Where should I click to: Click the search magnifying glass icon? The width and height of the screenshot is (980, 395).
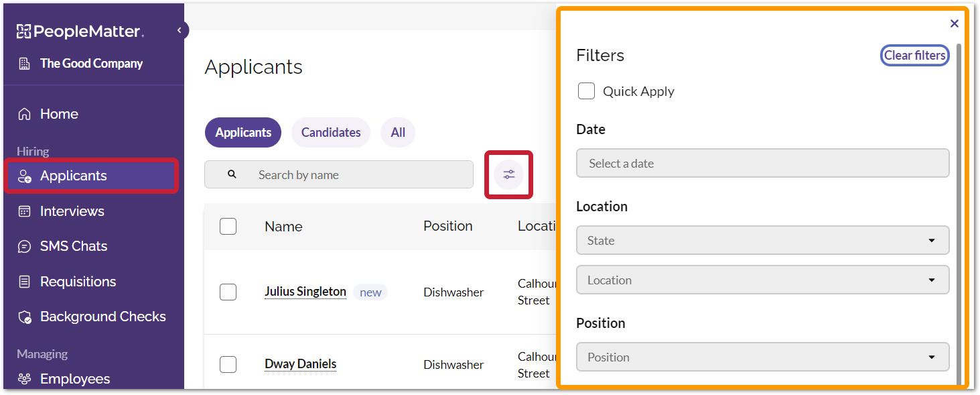[x=231, y=174]
